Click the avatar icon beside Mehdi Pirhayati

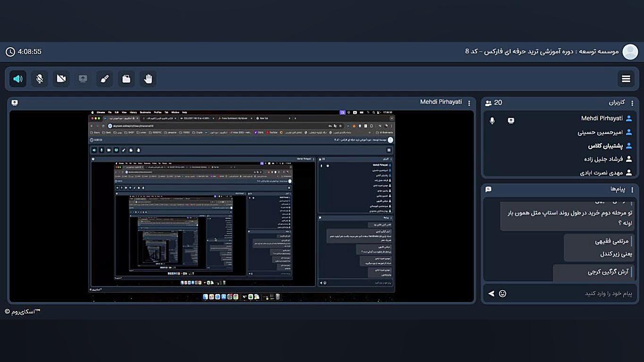point(629,118)
